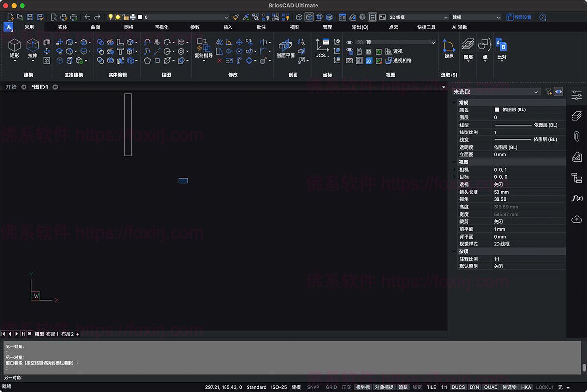Open the UCS coordinate tool
This screenshot has width=587, height=392.
pyautogui.click(x=322, y=46)
